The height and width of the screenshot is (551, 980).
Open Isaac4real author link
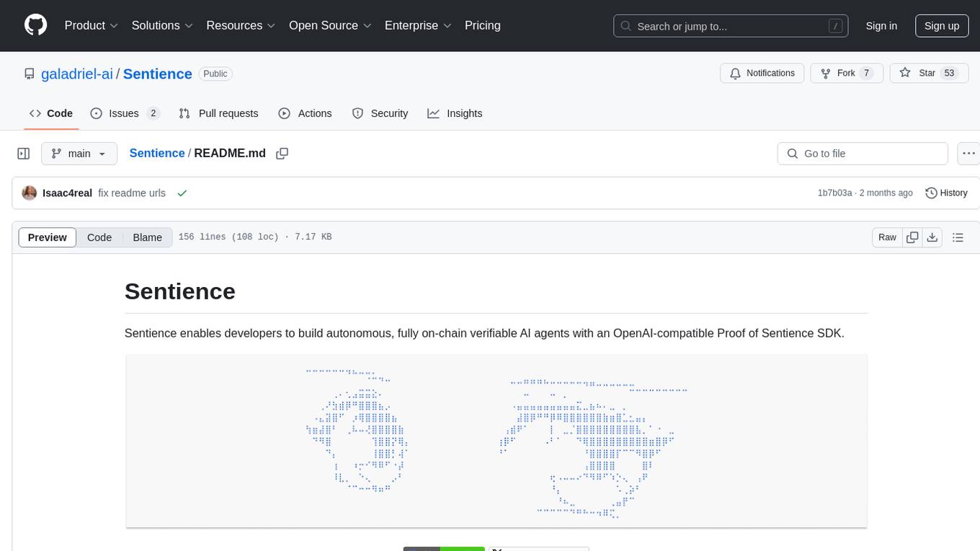pos(67,193)
